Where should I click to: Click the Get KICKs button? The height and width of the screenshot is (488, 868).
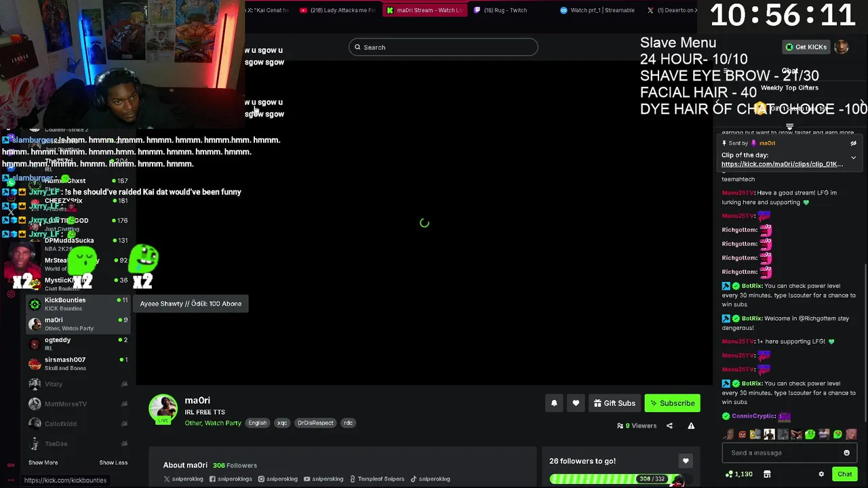806,47
